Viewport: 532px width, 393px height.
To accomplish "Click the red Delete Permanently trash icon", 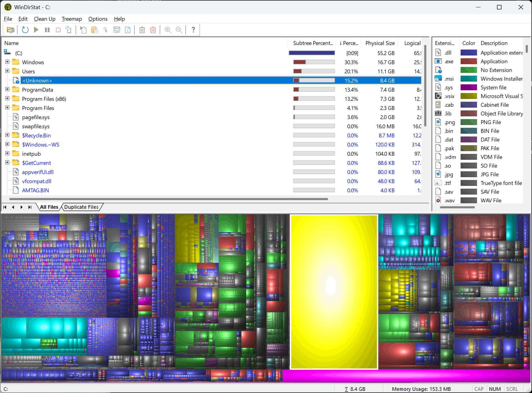I will [153, 30].
